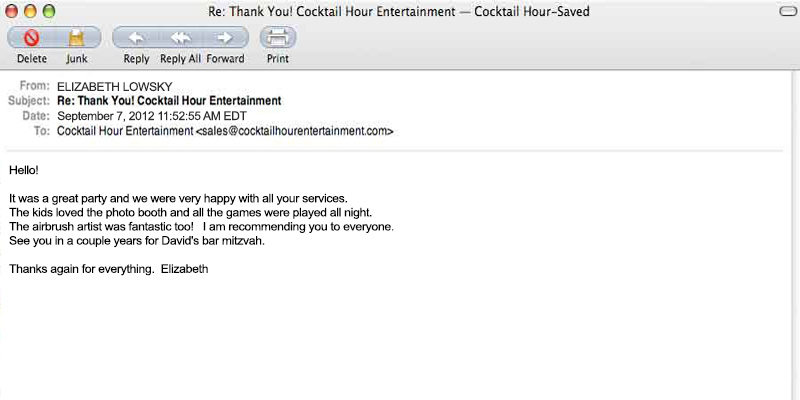The image size is (800, 400).
Task: Click the vertical scrollbar of the message
Action: tap(795, 235)
